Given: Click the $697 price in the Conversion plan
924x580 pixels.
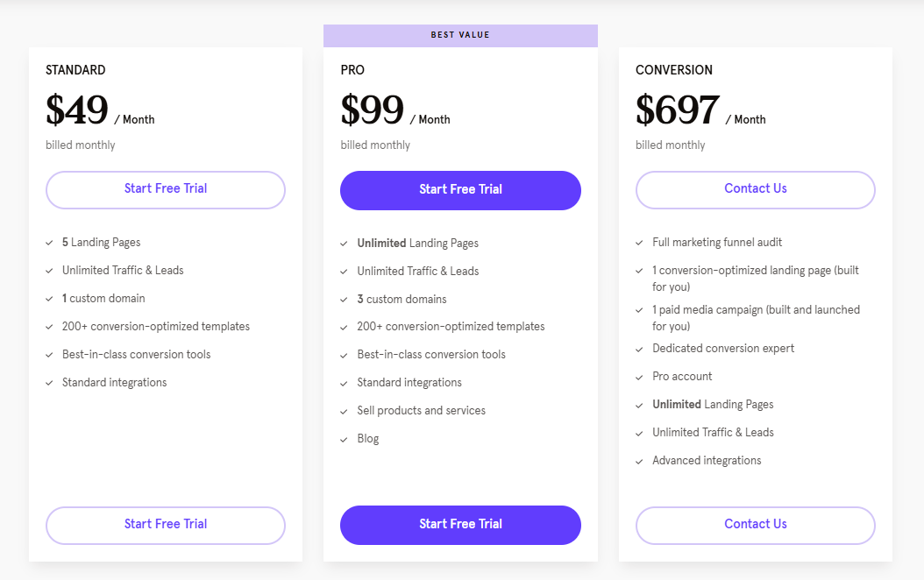Looking at the screenshot, I should (678, 110).
